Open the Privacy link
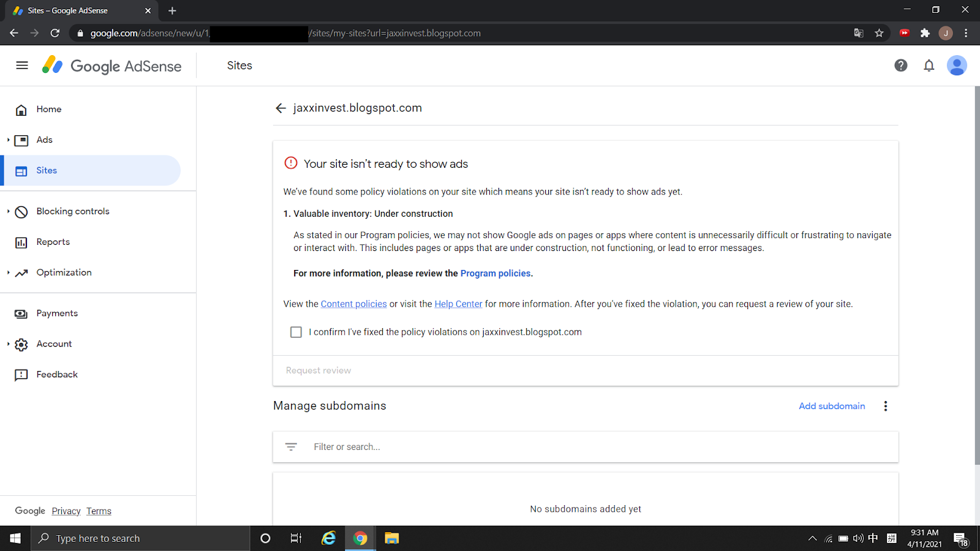The image size is (980, 551). [x=66, y=511]
